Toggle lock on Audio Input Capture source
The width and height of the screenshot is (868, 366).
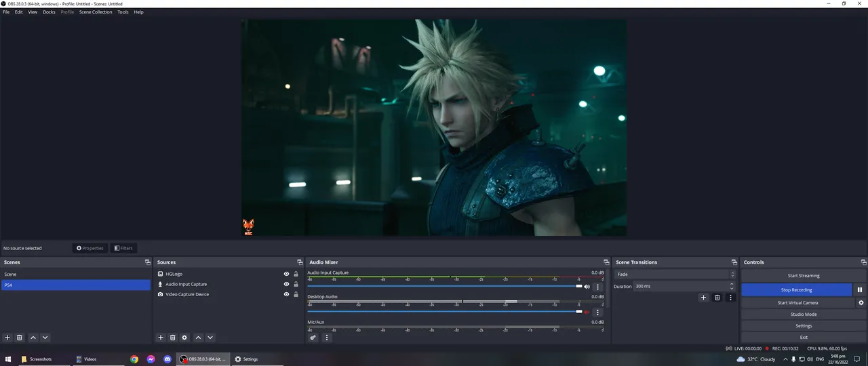pos(296,284)
